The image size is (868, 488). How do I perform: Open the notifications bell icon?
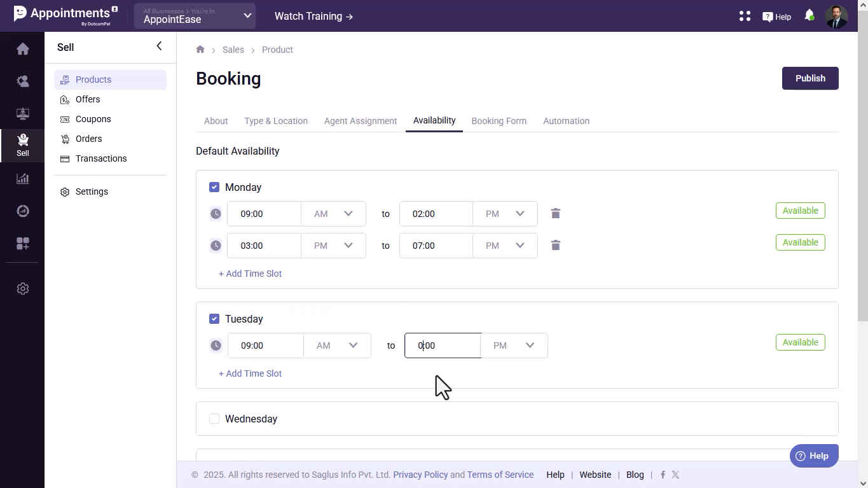click(809, 16)
